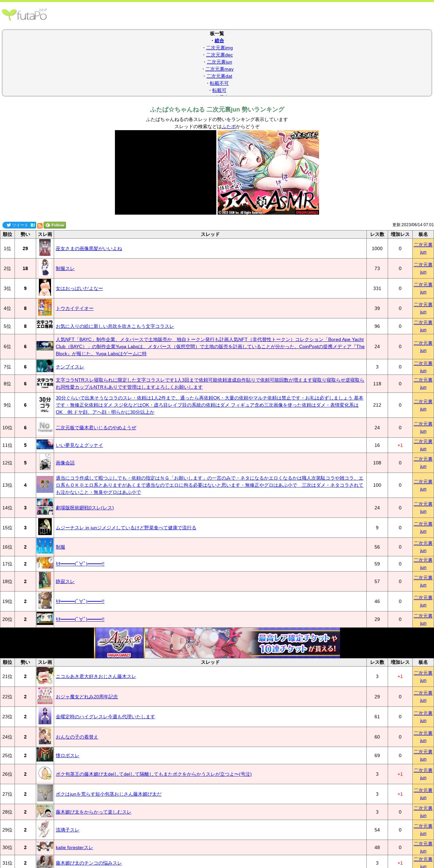The image size is (434, 868).
Task: Open thread ムジーナスレ in jun
Action: click(x=126, y=528)
